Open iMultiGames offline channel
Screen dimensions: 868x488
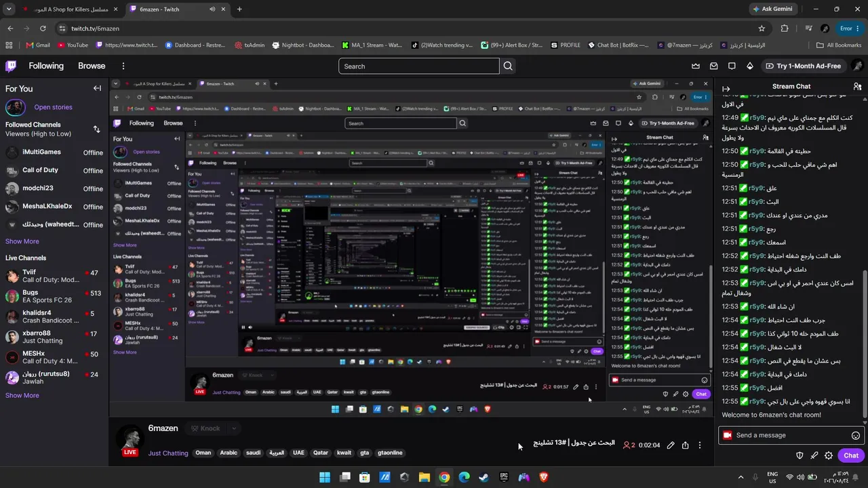coord(54,152)
